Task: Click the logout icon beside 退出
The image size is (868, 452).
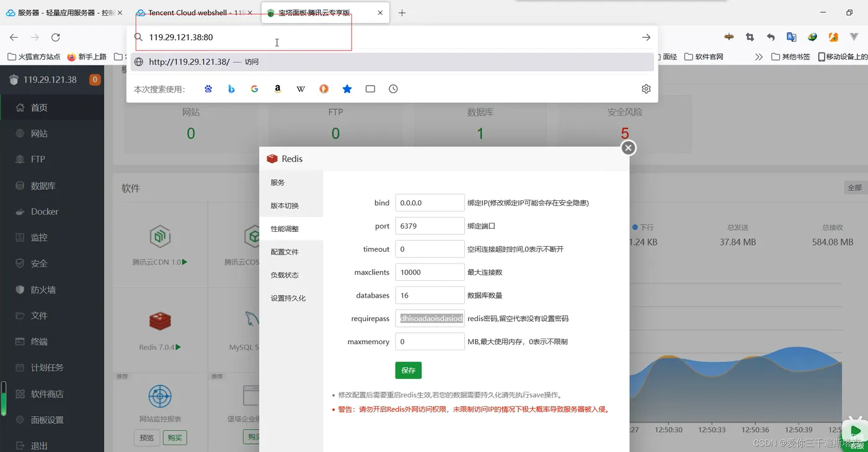Action: [20, 446]
